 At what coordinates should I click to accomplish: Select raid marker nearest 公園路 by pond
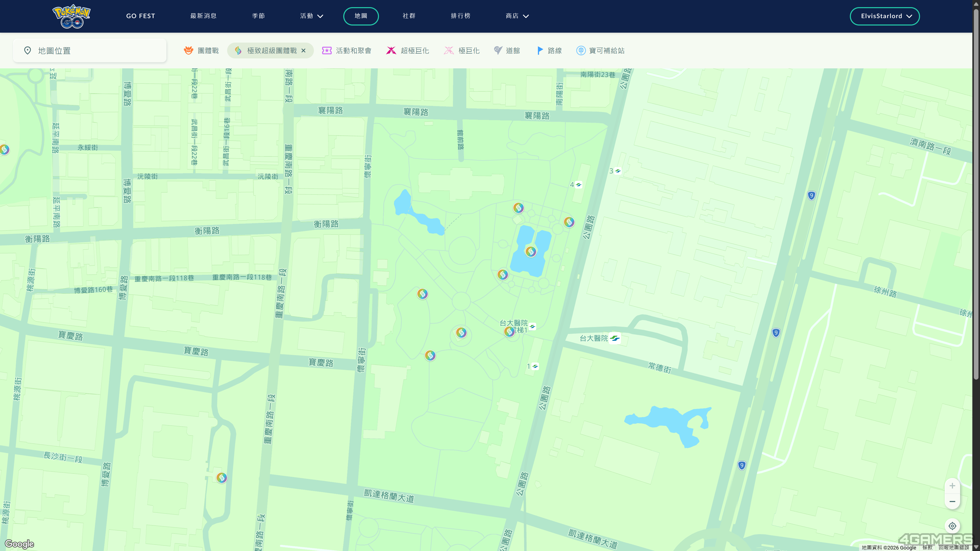pos(569,222)
